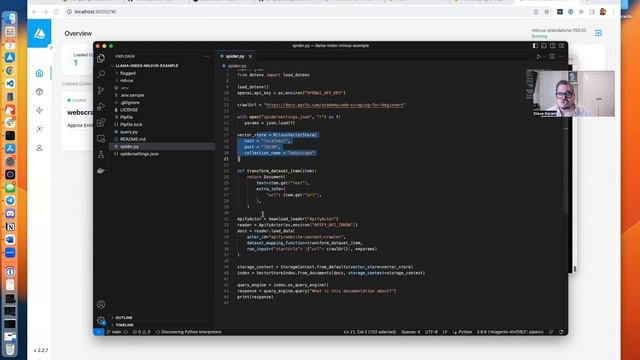Open the Explorer panel more actions menu
Image resolution: width=640 pixels, height=360 pixels.
point(207,56)
